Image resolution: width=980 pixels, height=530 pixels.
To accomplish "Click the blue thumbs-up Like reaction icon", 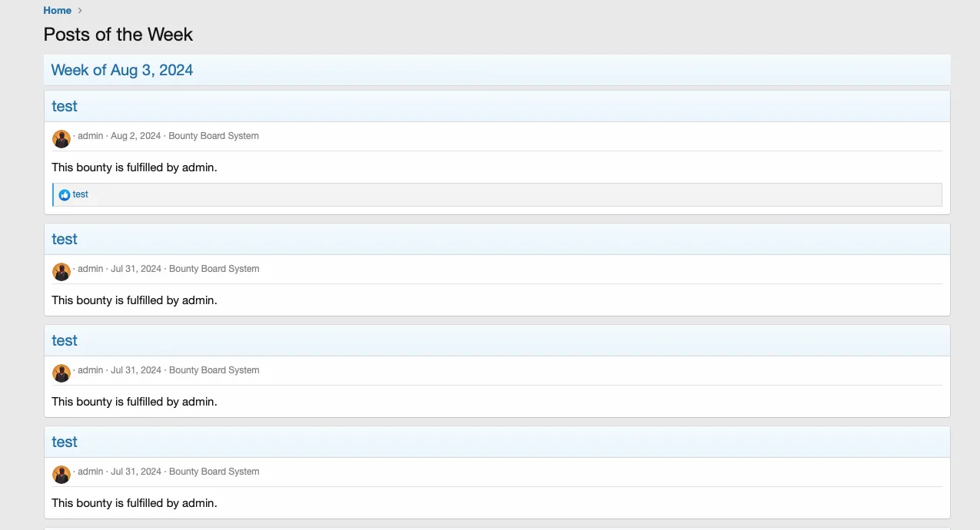I will [x=65, y=195].
